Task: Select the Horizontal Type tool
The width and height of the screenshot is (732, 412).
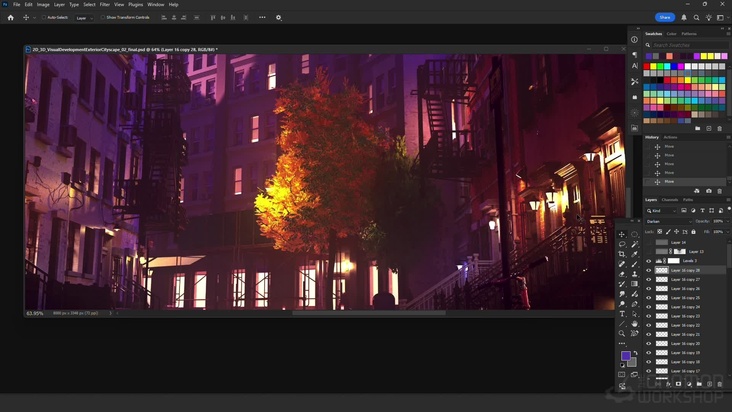Action: pyautogui.click(x=622, y=314)
